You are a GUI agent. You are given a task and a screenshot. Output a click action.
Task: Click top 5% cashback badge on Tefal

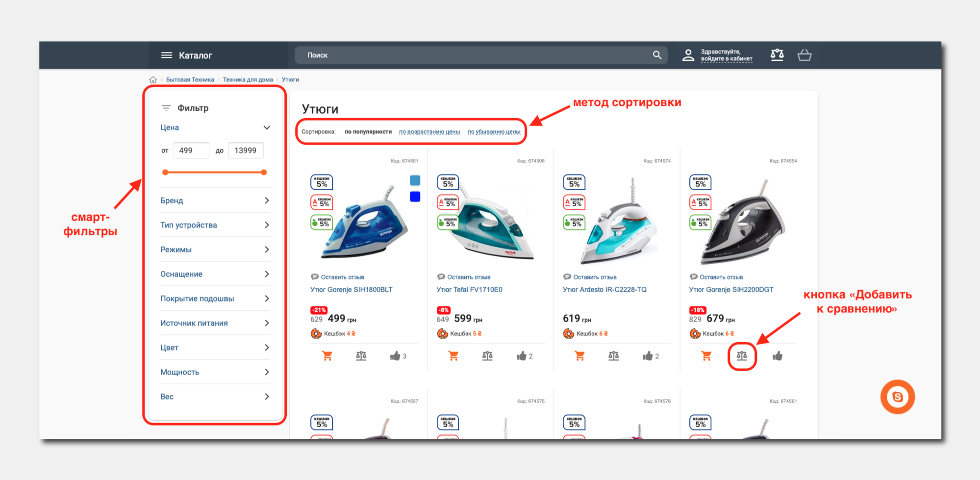click(448, 182)
